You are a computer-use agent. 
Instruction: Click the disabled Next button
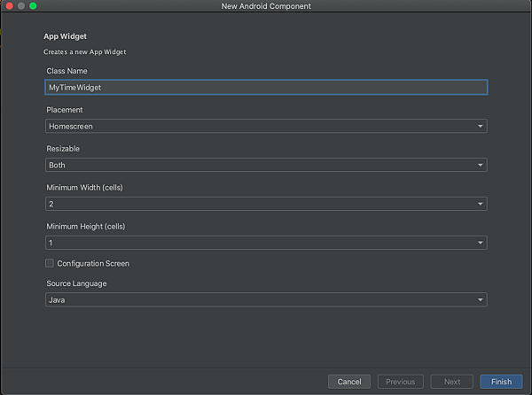click(452, 382)
